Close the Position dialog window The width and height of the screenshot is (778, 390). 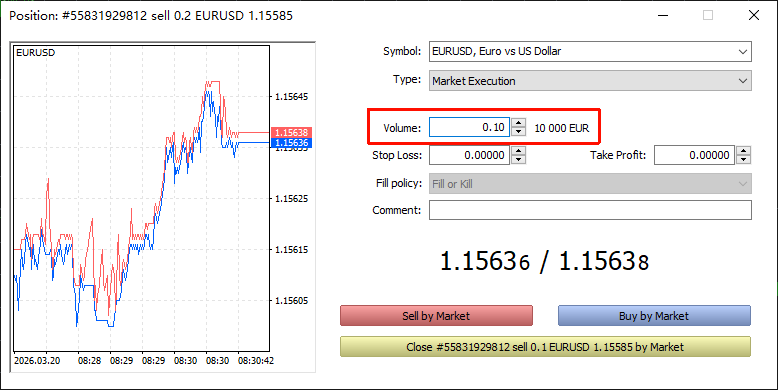[x=754, y=15]
